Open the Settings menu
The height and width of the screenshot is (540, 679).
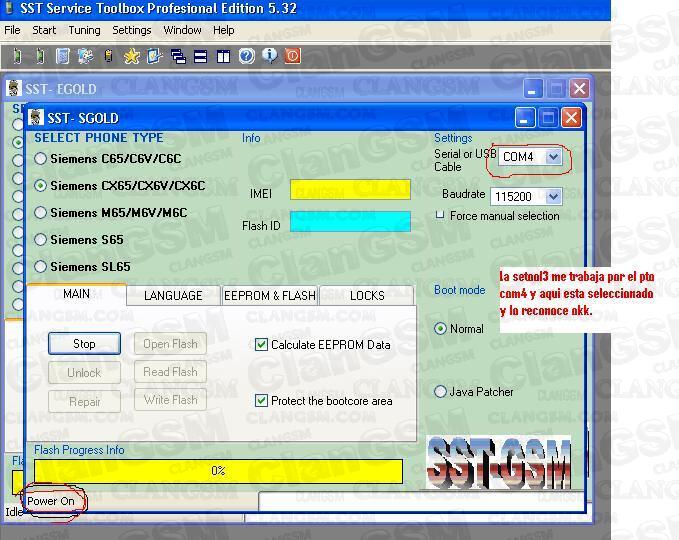coord(132,30)
